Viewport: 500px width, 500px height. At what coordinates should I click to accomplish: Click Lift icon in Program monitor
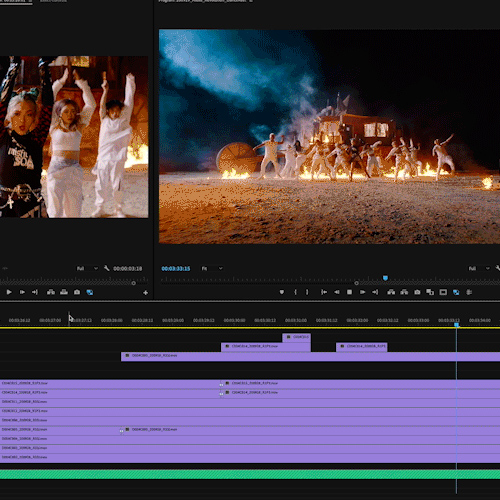[391, 292]
